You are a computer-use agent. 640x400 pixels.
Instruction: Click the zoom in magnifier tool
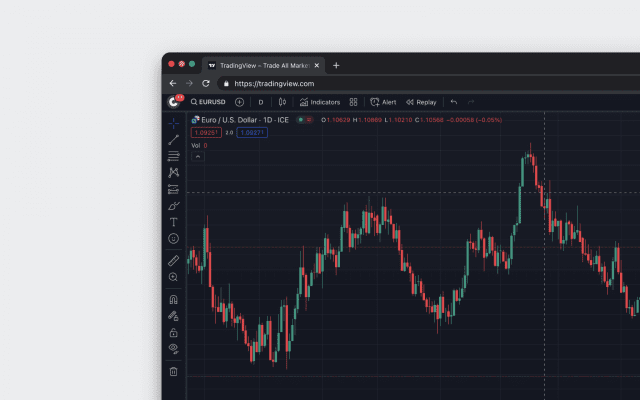click(x=173, y=277)
